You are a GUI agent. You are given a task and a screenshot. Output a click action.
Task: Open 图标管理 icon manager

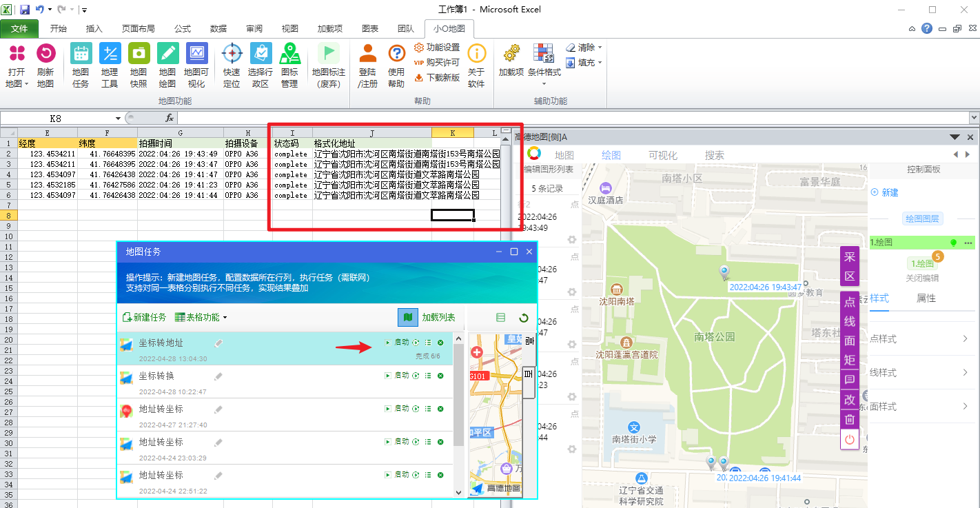[x=289, y=66]
